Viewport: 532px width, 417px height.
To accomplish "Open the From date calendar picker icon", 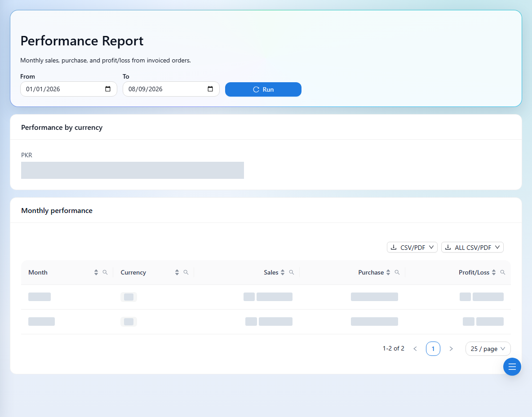I will [x=108, y=89].
